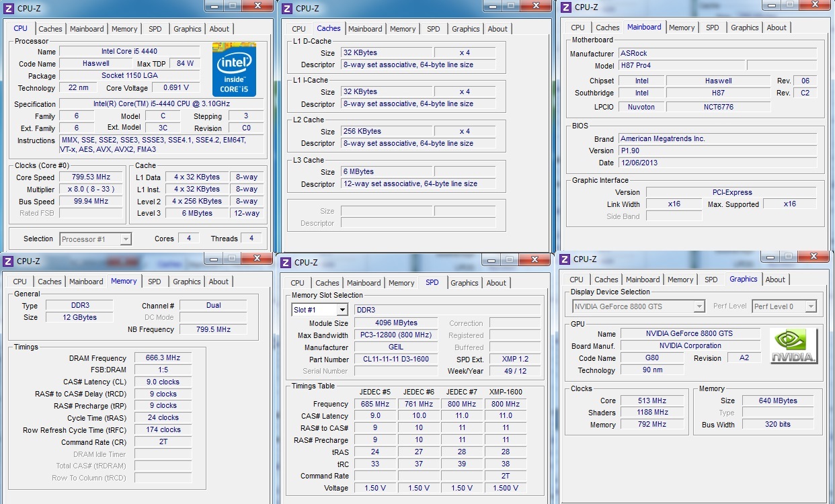Click the shaders clock '1188 MHz'
This screenshot has width=835, height=504.
652,413
